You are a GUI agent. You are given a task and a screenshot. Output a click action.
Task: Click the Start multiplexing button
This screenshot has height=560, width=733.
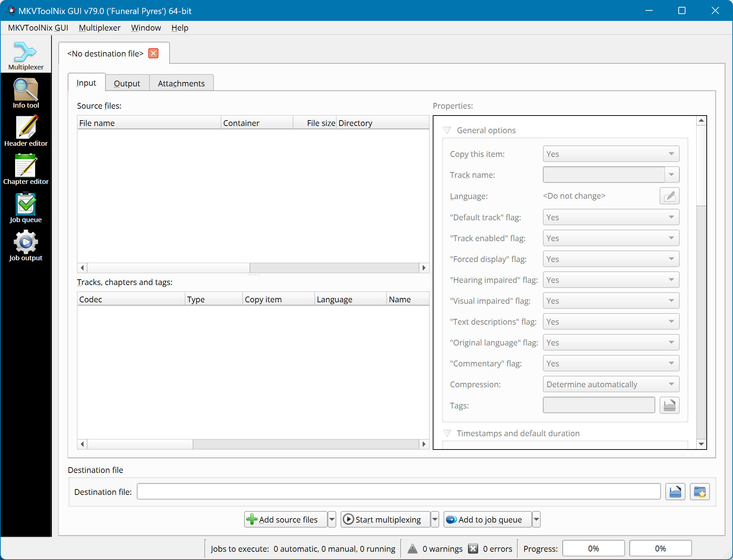[x=385, y=519]
